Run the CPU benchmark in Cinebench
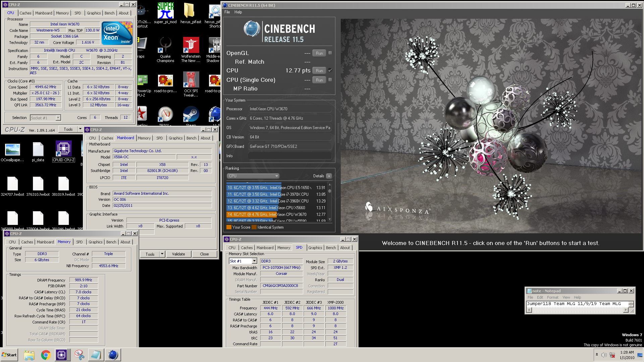The height and width of the screenshot is (362, 644). [319, 71]
